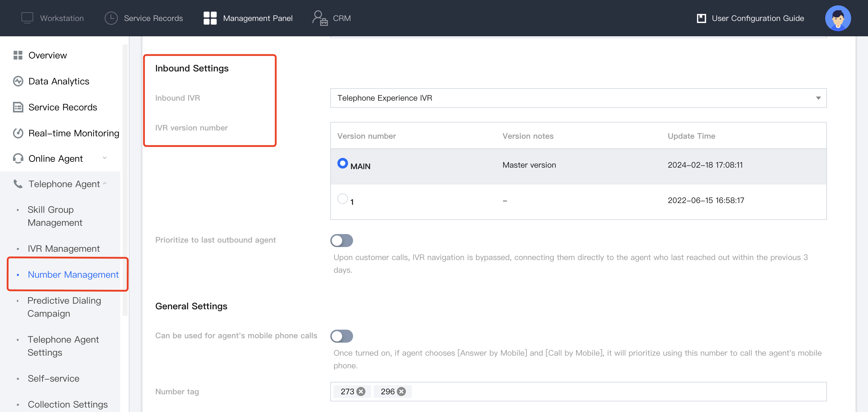Viewport: 868px width, 412px height.
Task: Click the Management Panel grid icon
Action: [210, 18]
